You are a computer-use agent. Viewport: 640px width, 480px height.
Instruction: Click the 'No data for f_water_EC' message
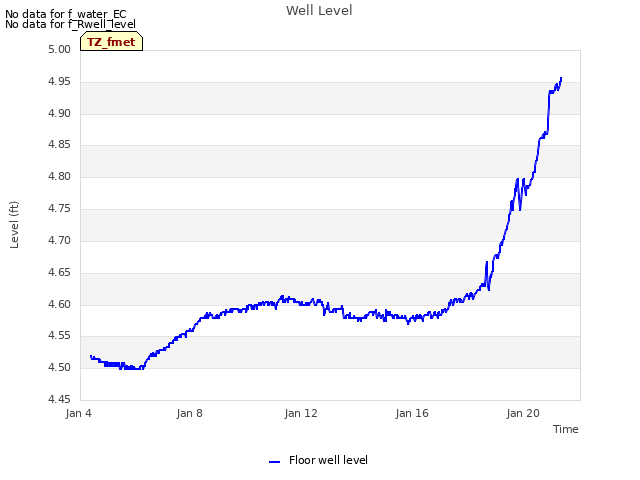click(x=66, y=14)
